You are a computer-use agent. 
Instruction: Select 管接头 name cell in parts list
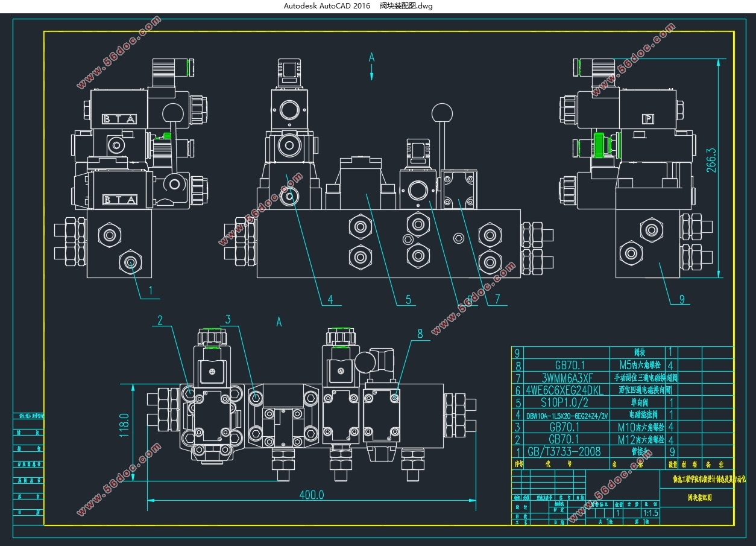click(x=639, y=451)
